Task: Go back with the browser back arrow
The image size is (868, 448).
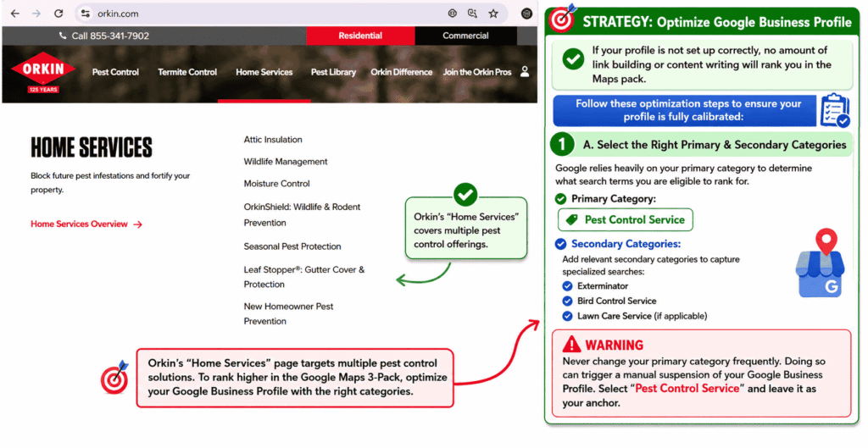Action: 15,14
